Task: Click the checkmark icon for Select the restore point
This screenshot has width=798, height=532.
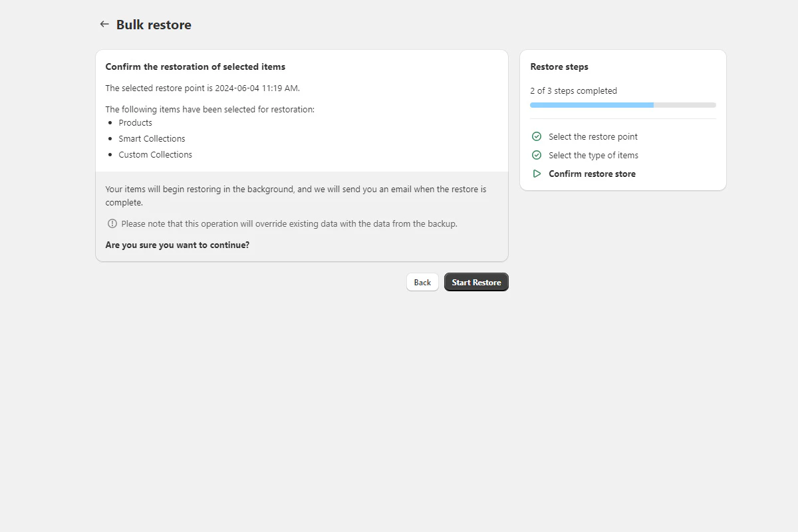Action: click(536, 136)
